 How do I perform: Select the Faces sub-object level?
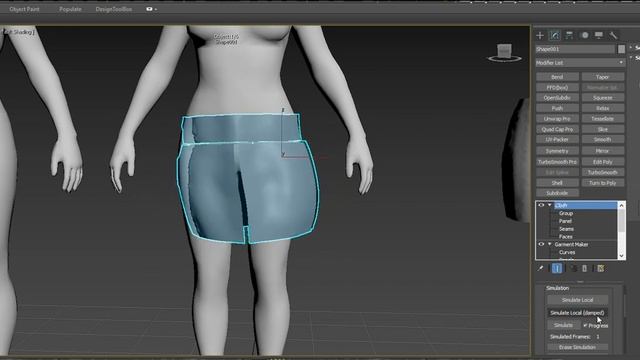tap(566, 236)
